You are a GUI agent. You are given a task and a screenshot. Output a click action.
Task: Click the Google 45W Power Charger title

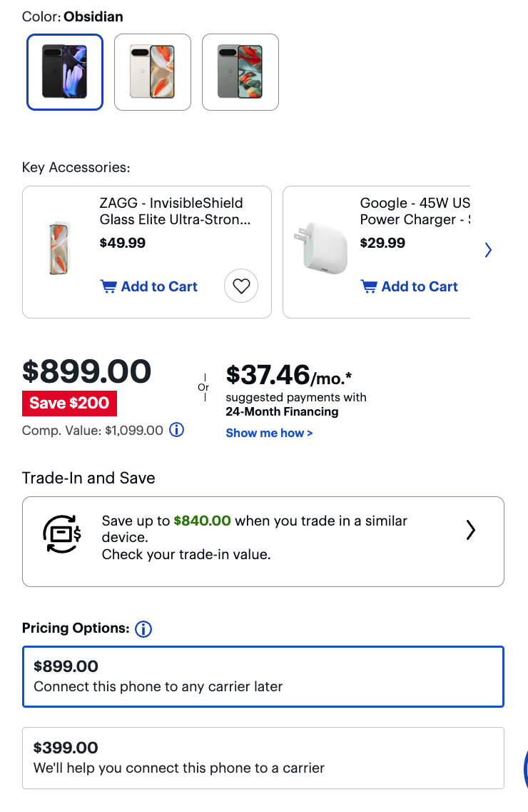(x=415, y=211)
